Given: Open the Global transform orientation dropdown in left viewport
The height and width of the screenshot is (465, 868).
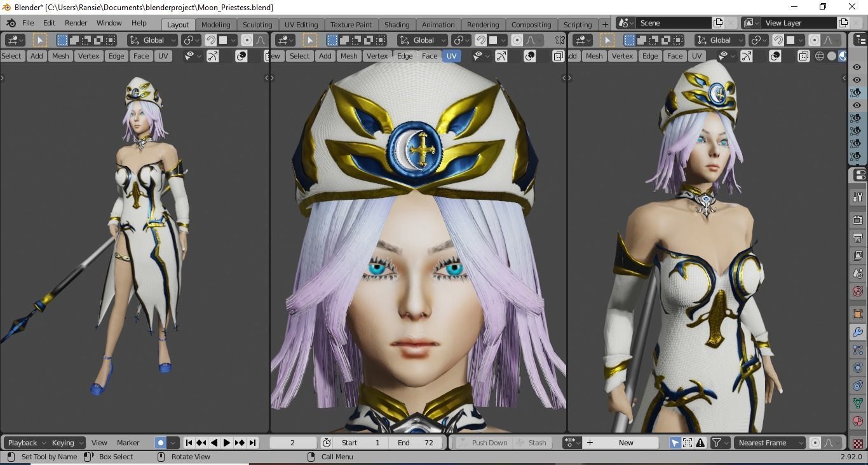Looking at the screenshot, I should [153, 40].
